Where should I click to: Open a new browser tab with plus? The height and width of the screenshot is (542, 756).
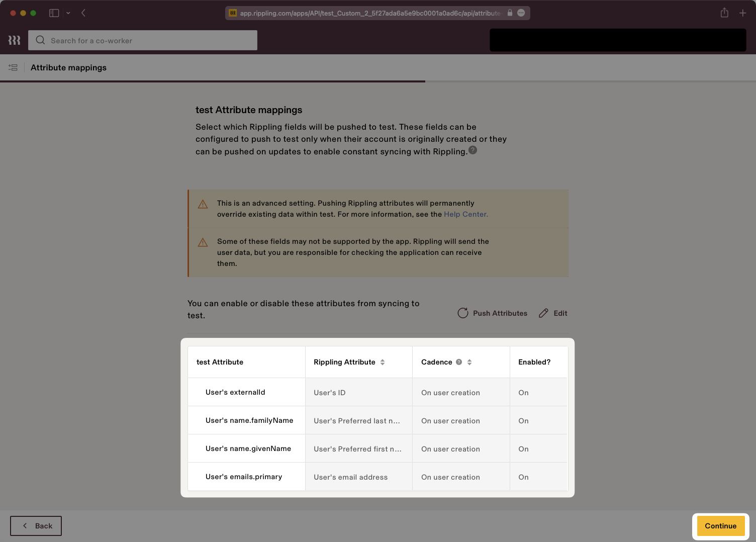pyautogui.click(x=742, y=13)
